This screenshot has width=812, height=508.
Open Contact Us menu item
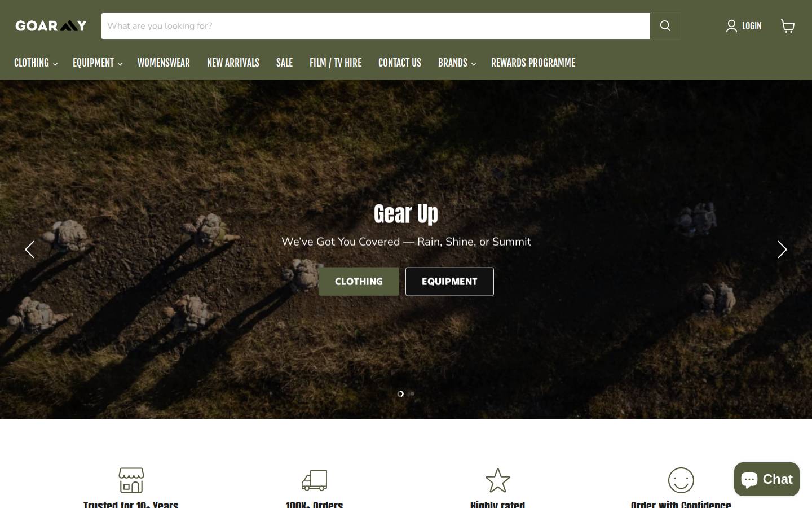pyautogui.click(x=400, y=63)
